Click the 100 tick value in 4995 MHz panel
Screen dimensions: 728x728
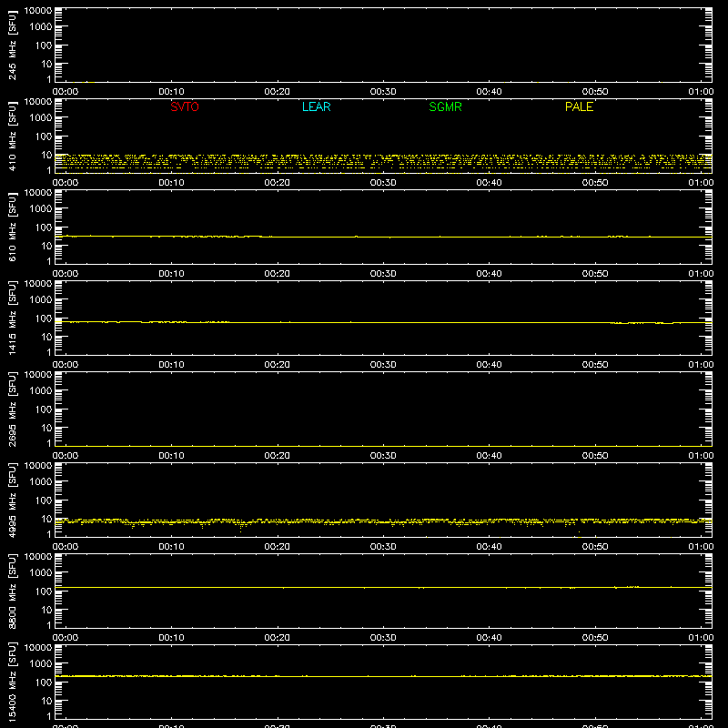click(44, 500)
